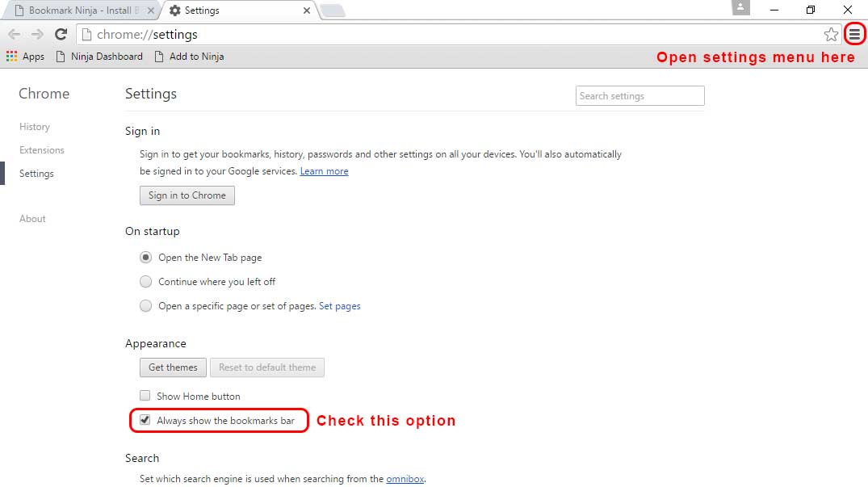Viewport: 868px width, 487px height.
Task: Open a new tab
Action: click(333, 10)
